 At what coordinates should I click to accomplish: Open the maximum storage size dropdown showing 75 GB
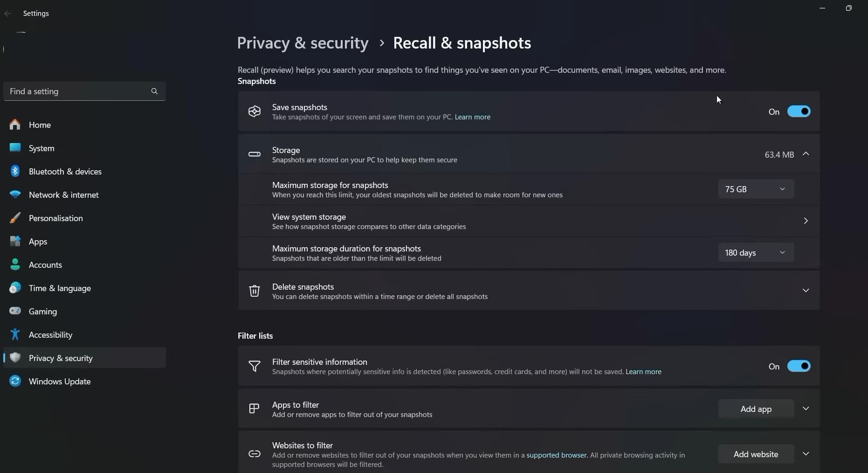coord(756,189)
